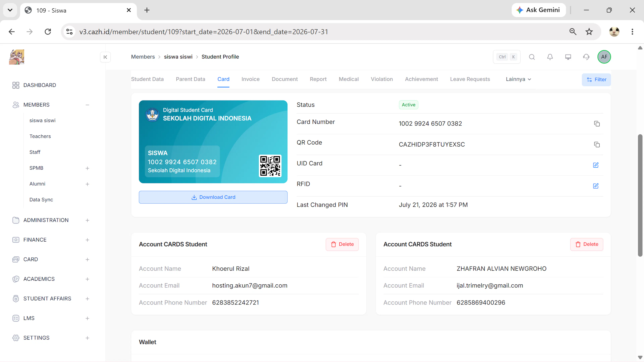Collapse the MEMBERS section
This screenshot has width=644, height=362.
point(87,105)
